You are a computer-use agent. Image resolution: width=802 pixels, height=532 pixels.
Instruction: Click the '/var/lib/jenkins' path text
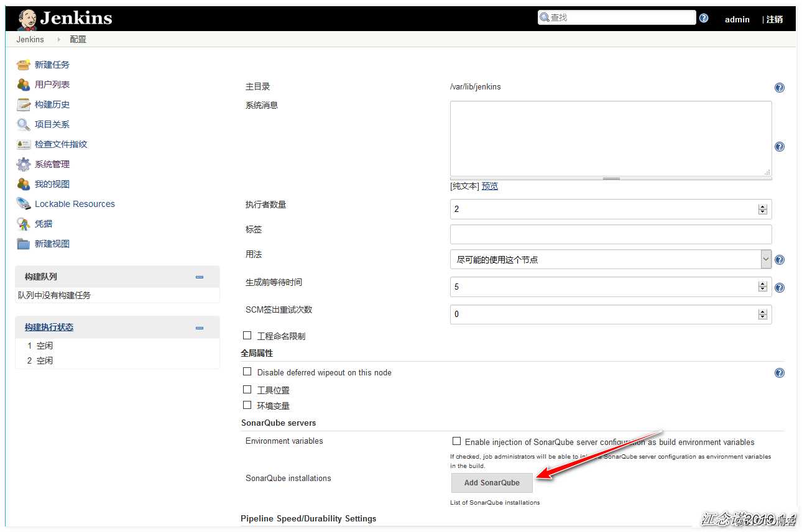(476, 87)
